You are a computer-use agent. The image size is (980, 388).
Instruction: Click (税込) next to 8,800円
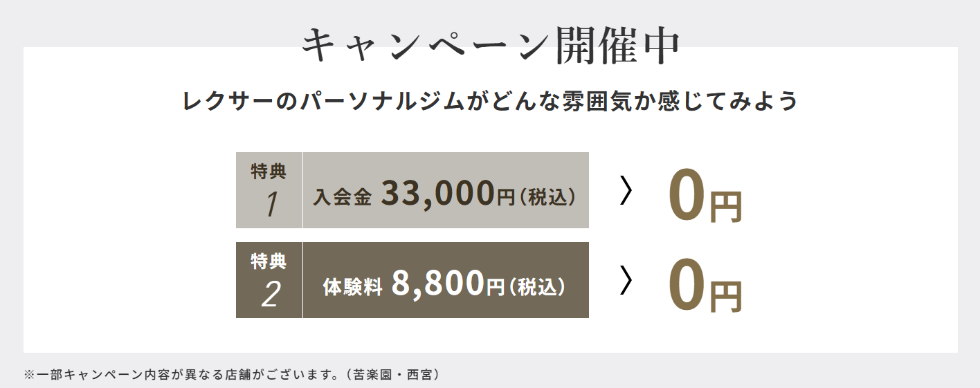(537, 287)
